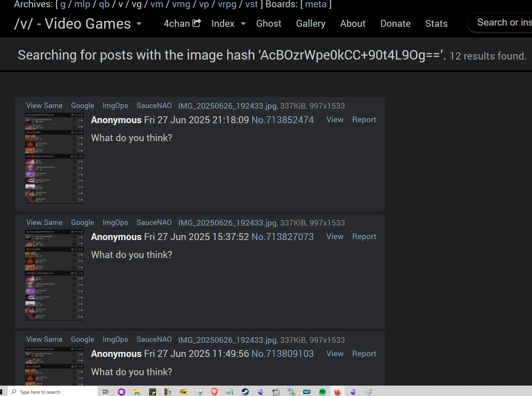This screenshot has width=532, height=396.
Task: Click ImgOps on post No.713809103
Action: click(115, 339)
